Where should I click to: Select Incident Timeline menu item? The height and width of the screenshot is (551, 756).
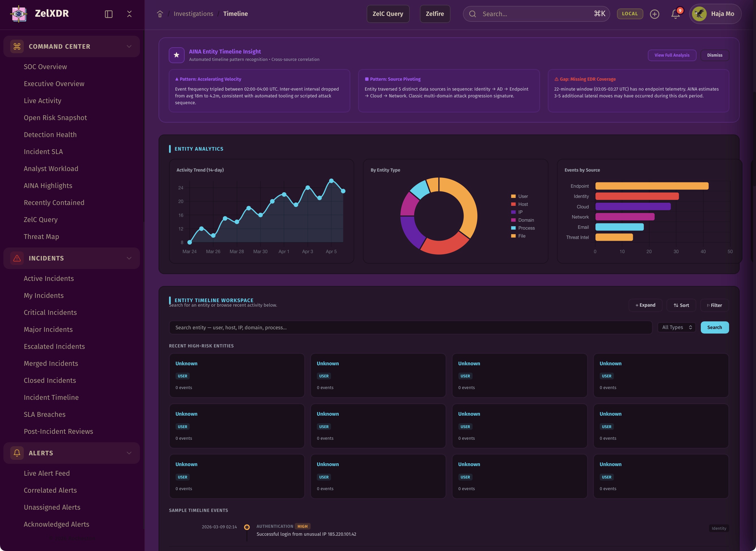click(x=51, y=397)
